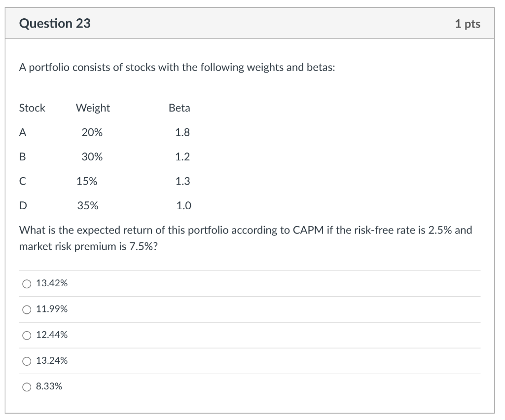
Task: Click the Stock column header
Action: tap(32, 108)
